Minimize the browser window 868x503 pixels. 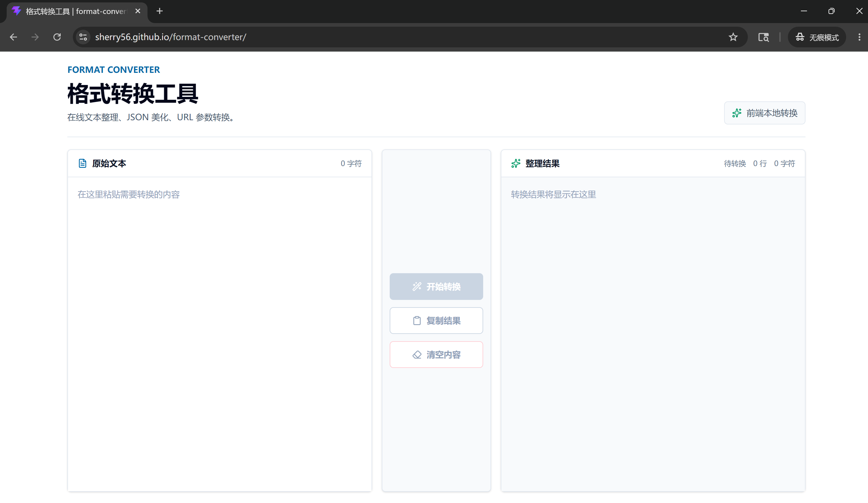(x=804, y=11)
